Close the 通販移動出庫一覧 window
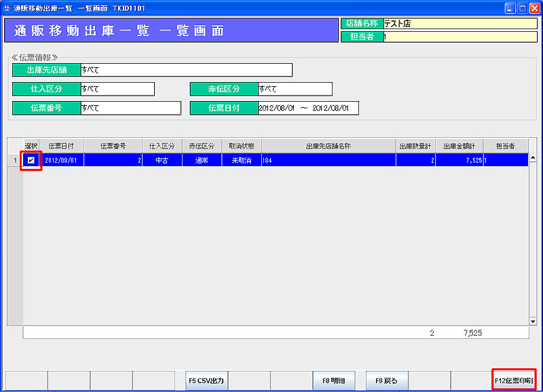The width and height of the screenshot is (543, 392). point(534,8)
